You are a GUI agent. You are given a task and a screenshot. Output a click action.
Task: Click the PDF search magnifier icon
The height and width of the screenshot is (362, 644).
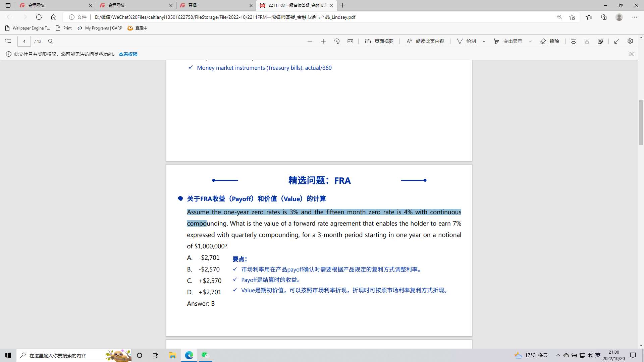51,41
